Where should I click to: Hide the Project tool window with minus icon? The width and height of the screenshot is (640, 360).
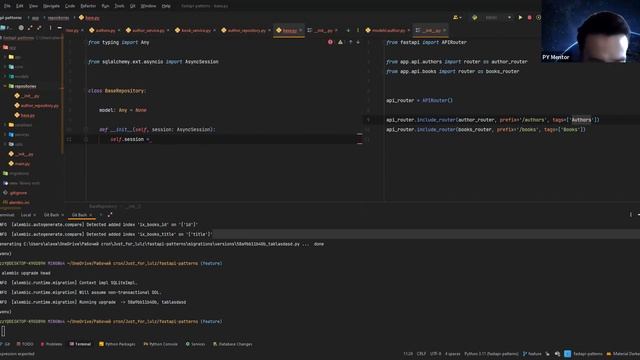pos(60,28)
